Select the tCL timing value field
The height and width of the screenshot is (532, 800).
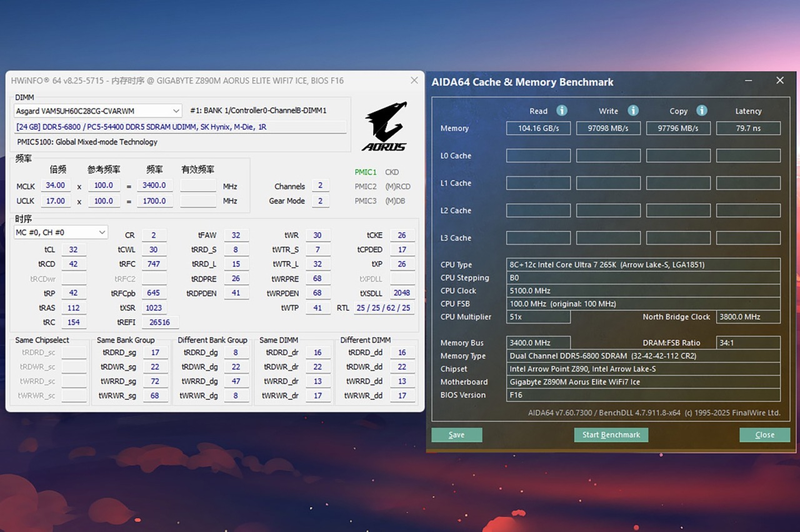(73, 250)
